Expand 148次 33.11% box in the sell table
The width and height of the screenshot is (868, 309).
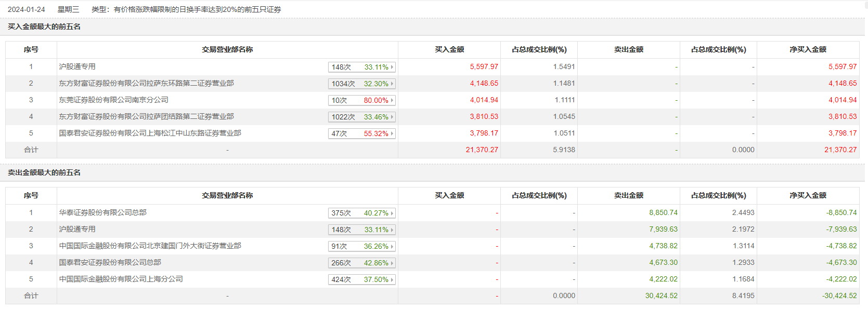click(x=362, y=230)
